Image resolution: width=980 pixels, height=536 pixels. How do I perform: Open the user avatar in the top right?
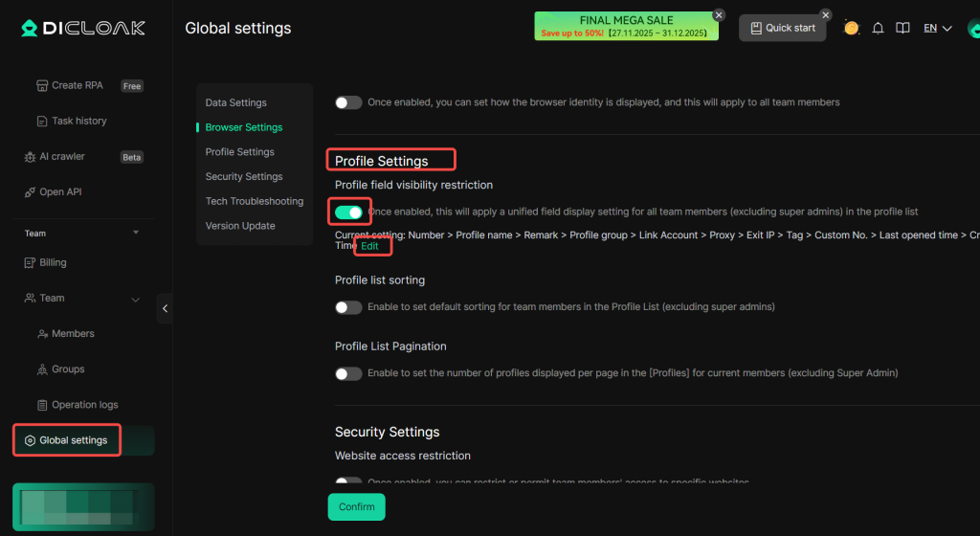[972, 29]
